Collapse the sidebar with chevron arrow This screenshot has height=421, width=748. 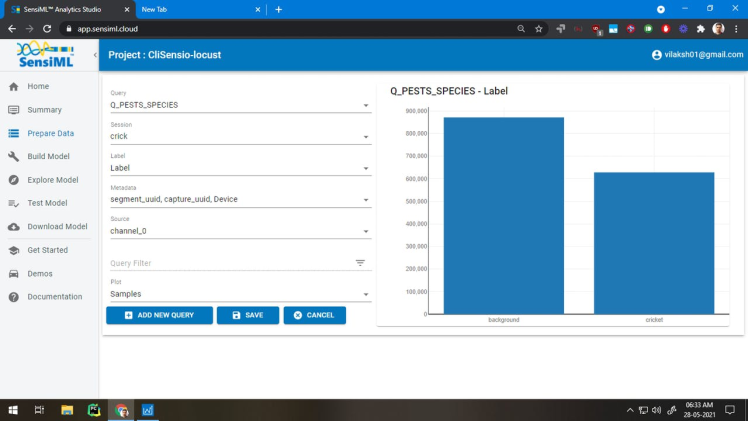tap(95, 55)
